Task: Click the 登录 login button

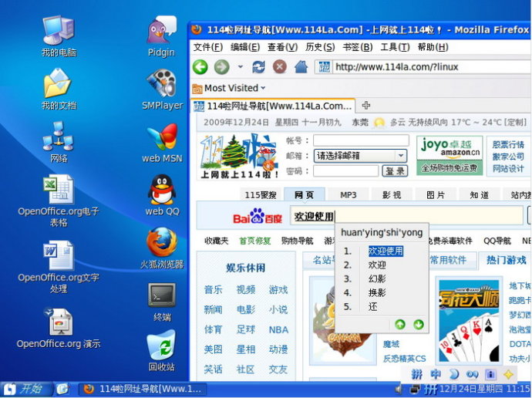Action: [x=395, y=171]
